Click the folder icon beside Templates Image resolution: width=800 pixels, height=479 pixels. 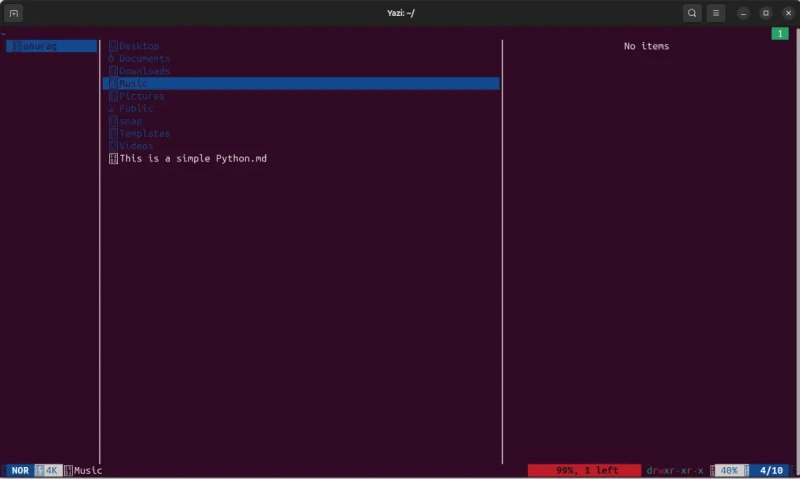pyautogui.click(x=113, y=134)
